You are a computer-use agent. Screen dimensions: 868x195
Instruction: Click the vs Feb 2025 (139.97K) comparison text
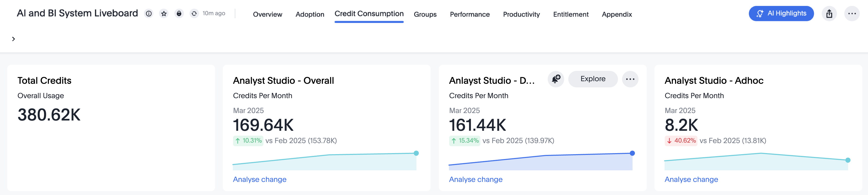[518, 141]
